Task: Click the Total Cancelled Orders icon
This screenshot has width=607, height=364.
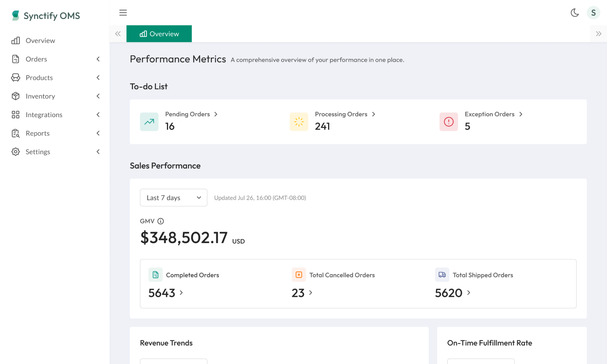Action: tap(299, 275)
